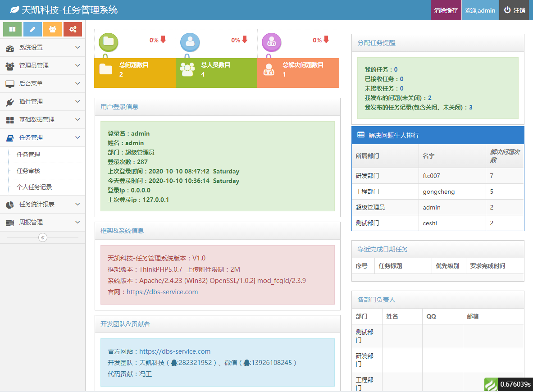The image size is (533, 392).
Task: Open 官方网站 https://dbs-service.com link
Action: click(175, 351)
